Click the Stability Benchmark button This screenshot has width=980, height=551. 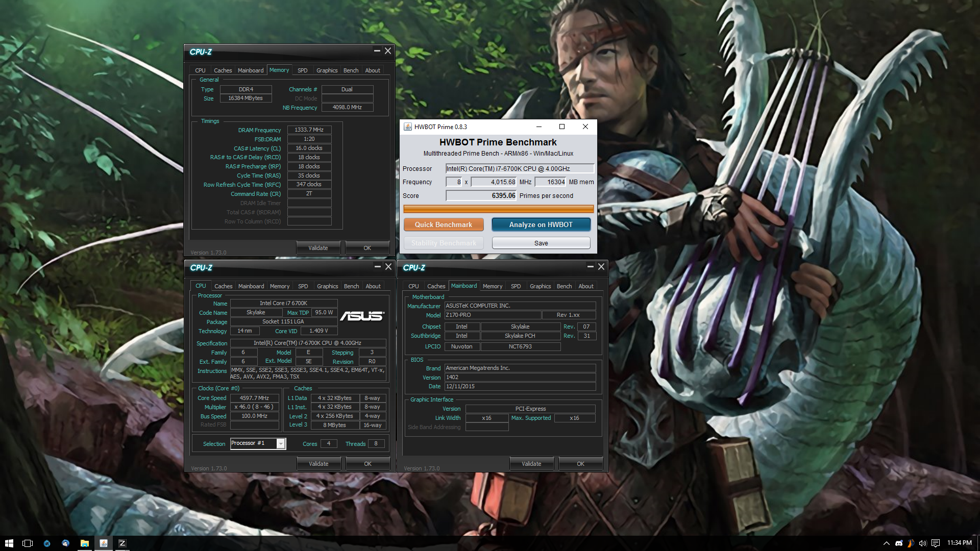click(443, 243)
